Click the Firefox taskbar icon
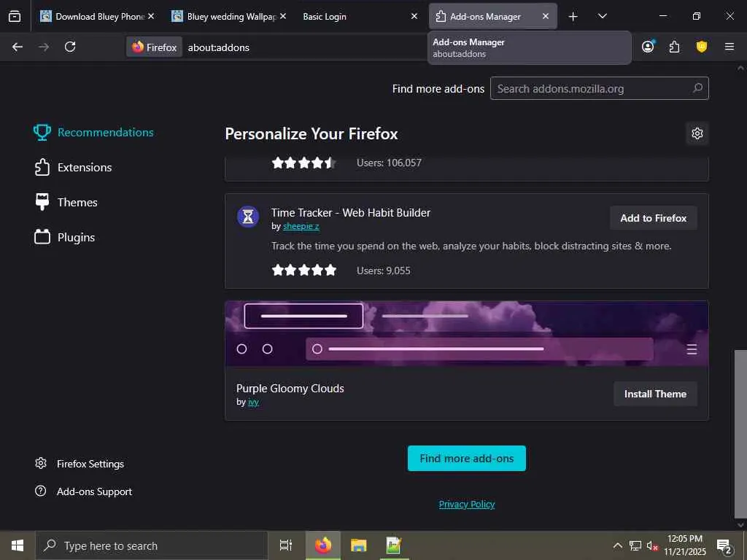Screen dimensions: 747x560 (x=322, y=545)
